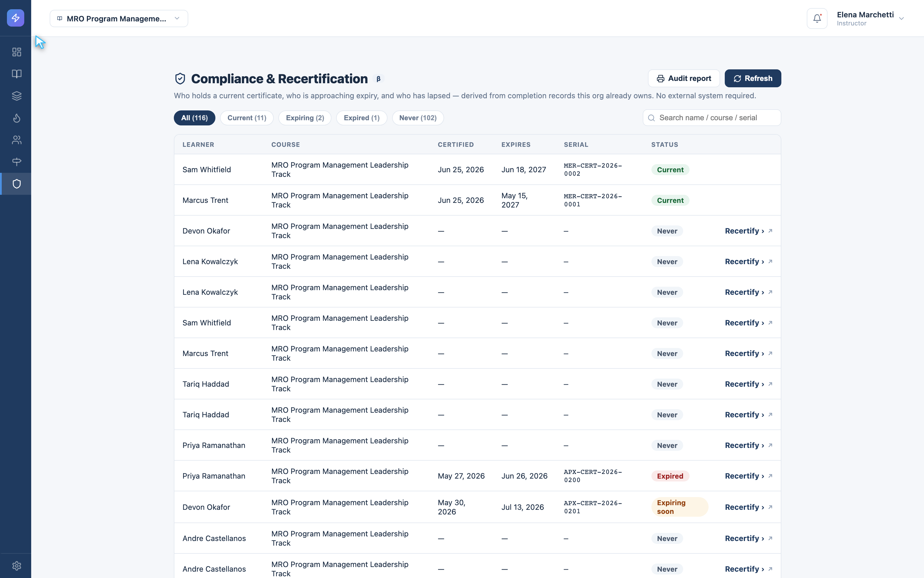Click expiry date Jul 13, 2026
This screenshot has height=578, width=924.
[x=522, y=507]
